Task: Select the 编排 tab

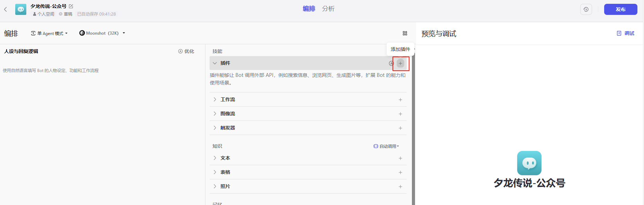Action: (309, 9)
